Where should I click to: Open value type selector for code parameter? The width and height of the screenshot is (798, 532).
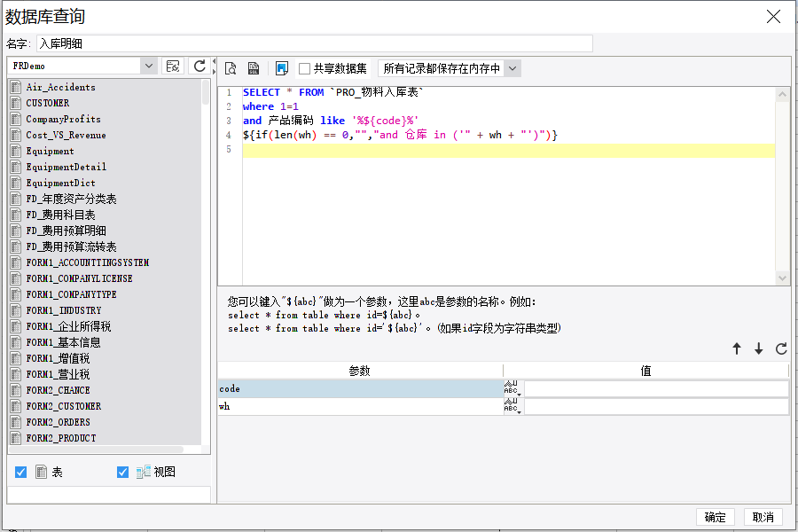tap(512, 388)
